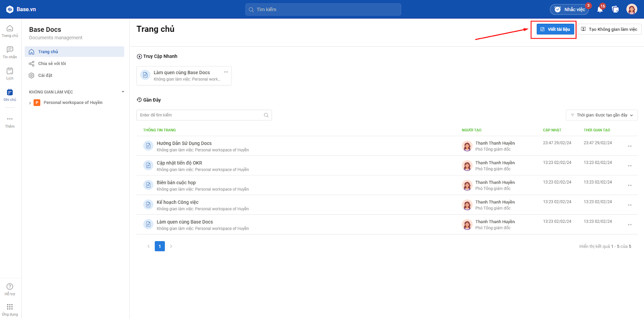Viewport: 644px width, 319px height.
Task: Open Nhắc việc reminders button
Action: tap(569, 9)
